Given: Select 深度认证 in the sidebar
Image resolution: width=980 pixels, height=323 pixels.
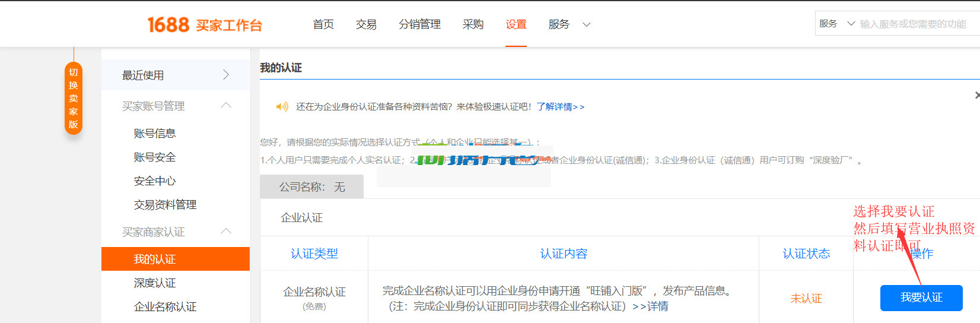Looking at the screenshot, I should pyautogui.click(x=155, y=283).
